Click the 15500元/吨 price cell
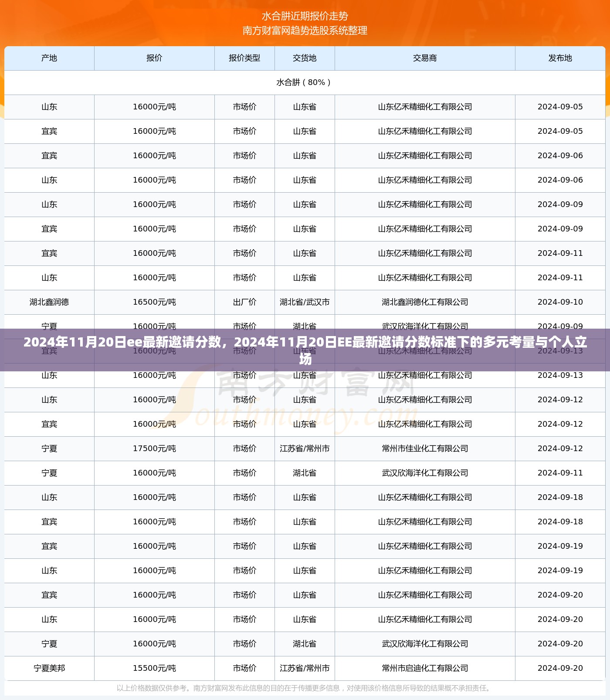 point(154,668)
